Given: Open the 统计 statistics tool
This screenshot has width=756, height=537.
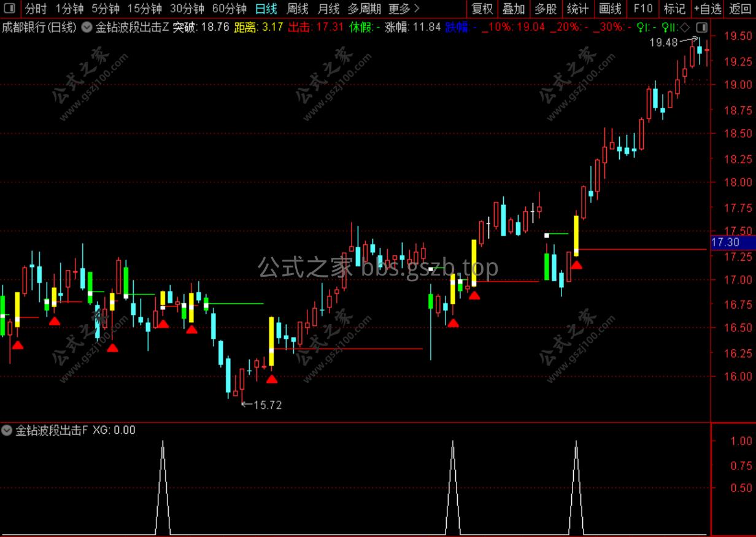Looking at the screenshot, I should point(577,9).
